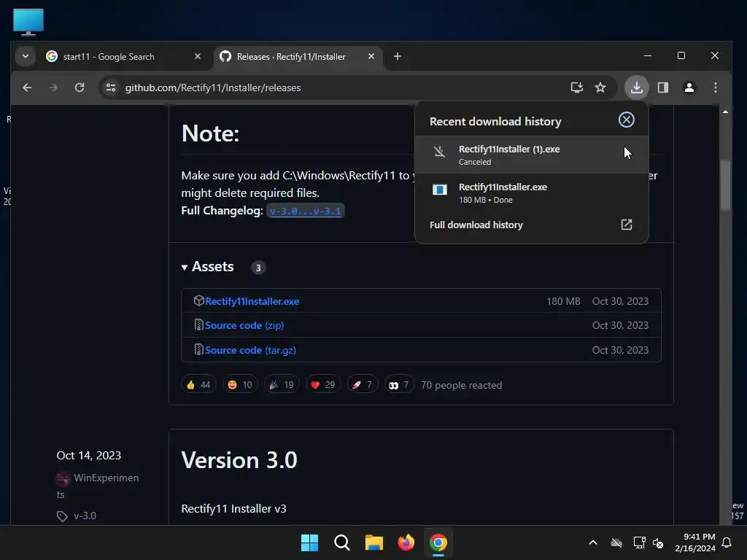Open the Chrome side panel

coord(662,87)
